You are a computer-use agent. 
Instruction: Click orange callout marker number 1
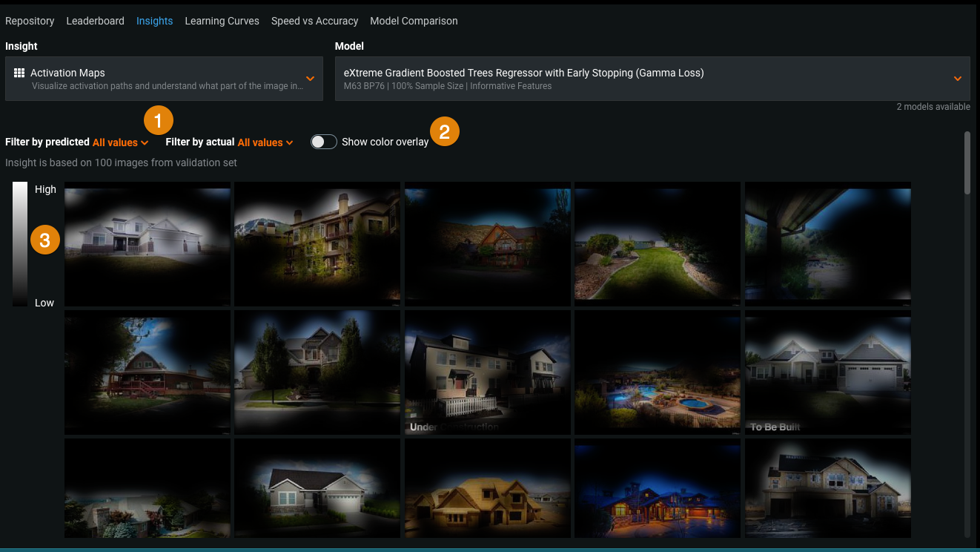point(159,120)
